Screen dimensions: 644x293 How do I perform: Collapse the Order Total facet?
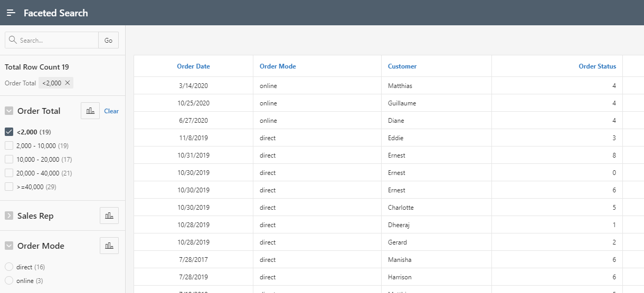tap(9, 111)
